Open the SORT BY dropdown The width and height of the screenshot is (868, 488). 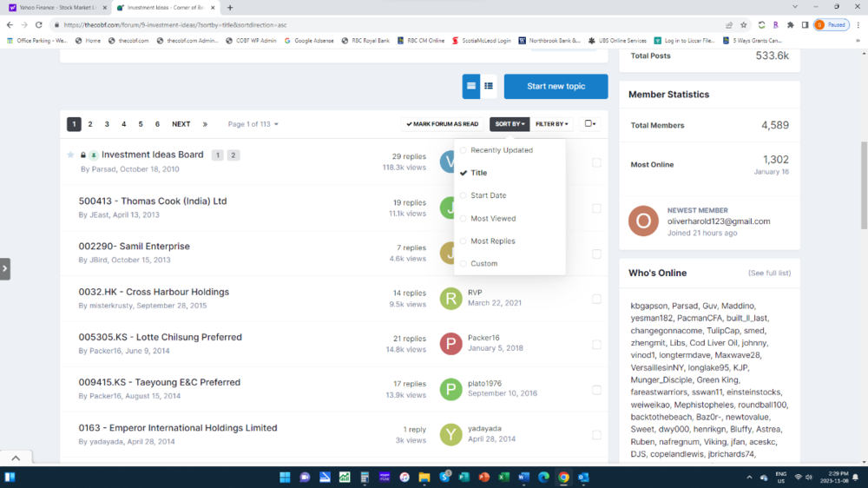[510, 124]
